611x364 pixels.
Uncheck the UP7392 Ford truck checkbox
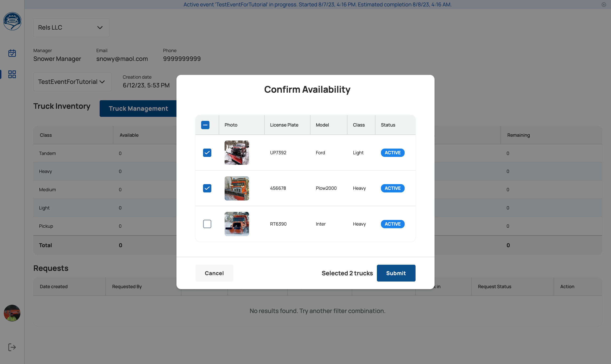coord(207,153)
